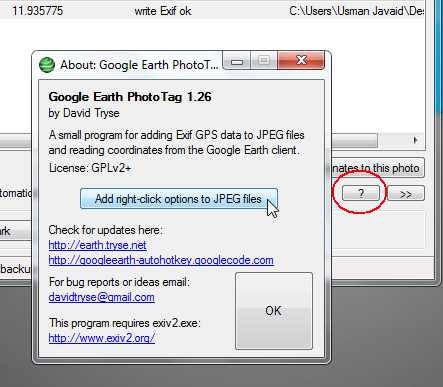Viewport: 443px width, 387px height.
Task: Click the horizontal scrollbar thumb in list
Action: pos(354,140)
